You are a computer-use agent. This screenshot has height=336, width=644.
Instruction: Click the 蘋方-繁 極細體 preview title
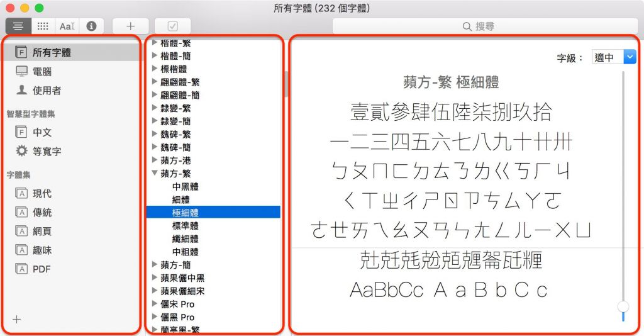point(451,82)
